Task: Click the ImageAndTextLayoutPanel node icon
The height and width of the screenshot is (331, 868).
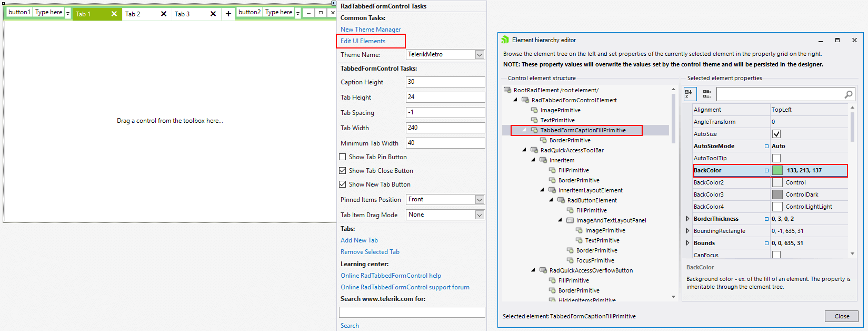Action: click(x=570, y=220)
